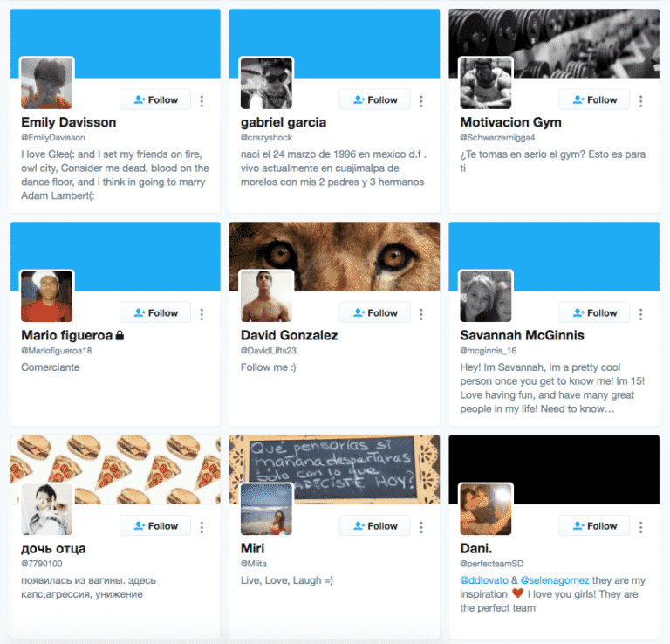This screenshot has height=644, width=670.
Task: Click Emily Davisson's profile avatar
Action: click(46, 83)
